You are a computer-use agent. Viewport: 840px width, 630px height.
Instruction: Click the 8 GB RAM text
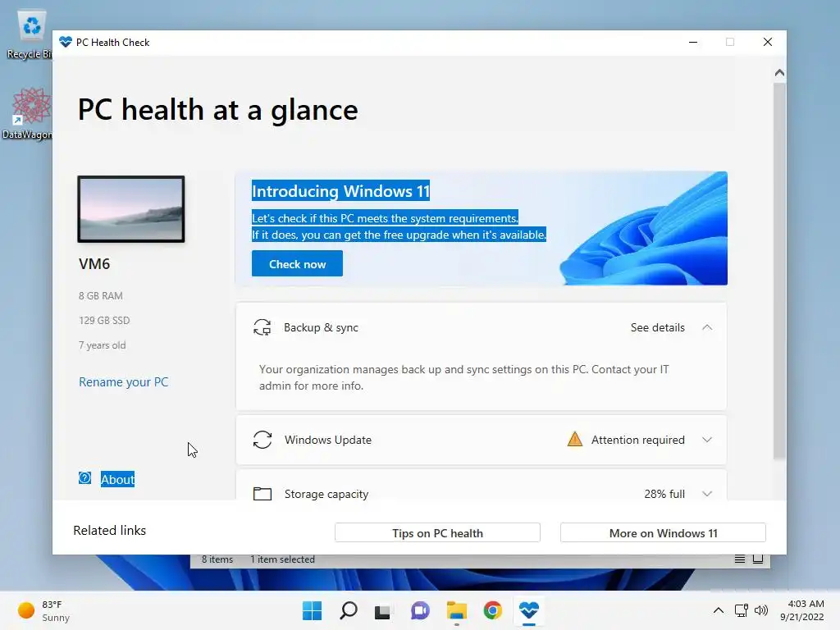coord(101,295)
